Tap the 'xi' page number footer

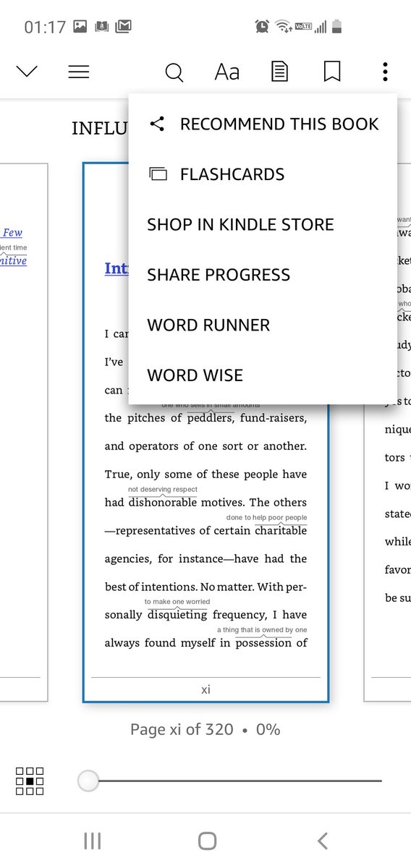pyautogui.click(x=205, y=690)
